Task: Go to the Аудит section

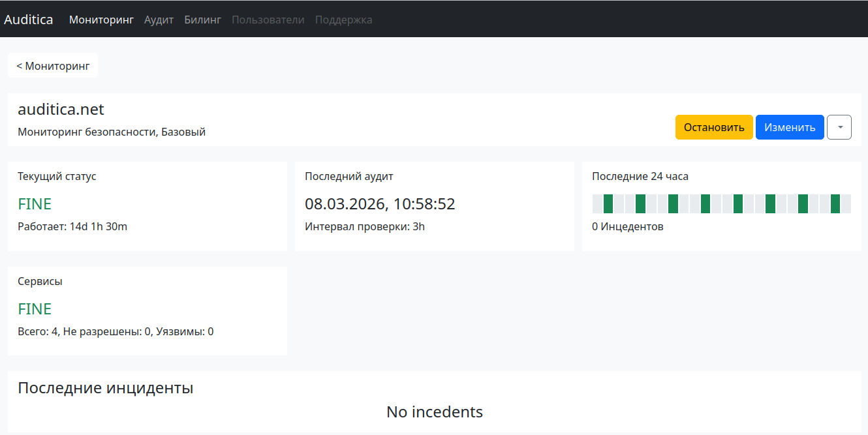Action: tap(159, 20)
